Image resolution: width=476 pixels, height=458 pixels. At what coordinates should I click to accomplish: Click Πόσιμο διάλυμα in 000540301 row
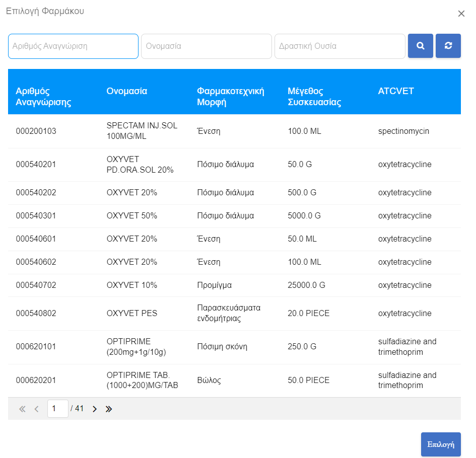226,215
